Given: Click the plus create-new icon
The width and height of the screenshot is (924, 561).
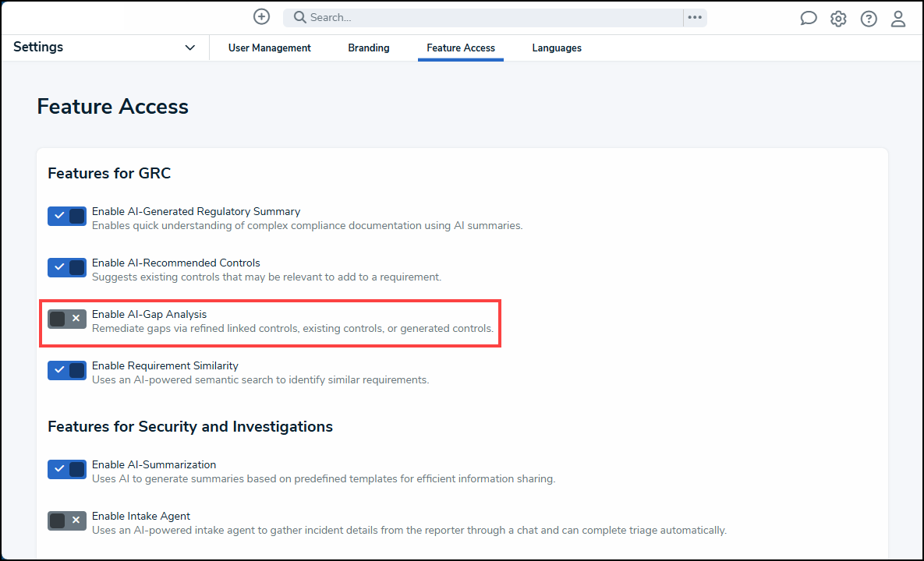Looking at the screenshot, I should click(x=262, y=17).
